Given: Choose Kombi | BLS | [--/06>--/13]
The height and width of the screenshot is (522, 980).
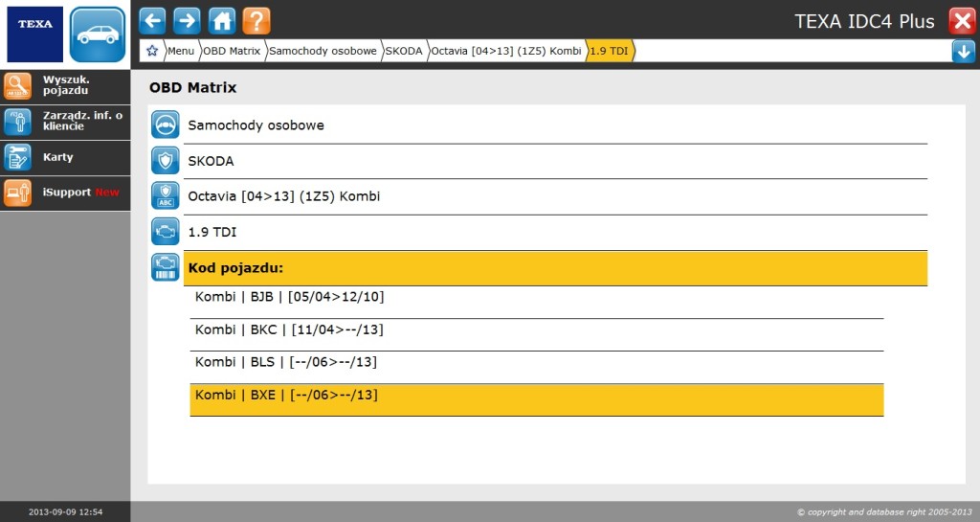Looking at the screenshot, I should (x=537, y=367).
